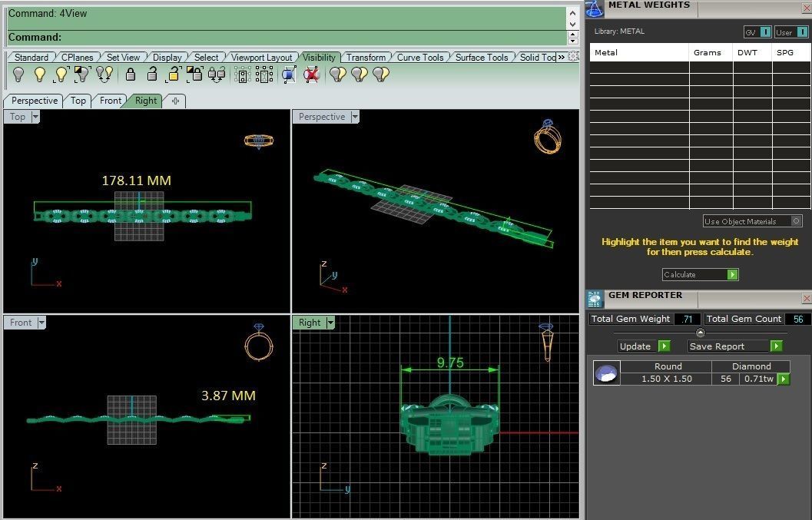Open the Set View toolbar tab

pos(123,58)
